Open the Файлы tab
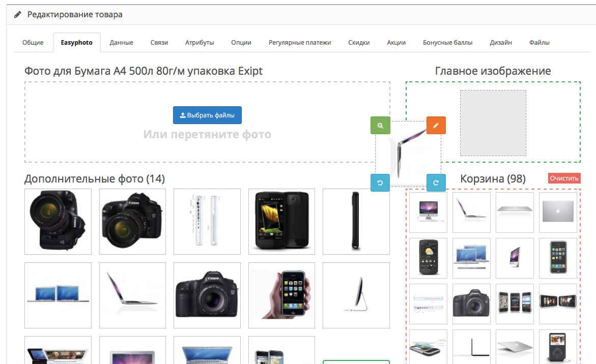The width and height of the screenshot is (596, 364). (x=539, y=43)
